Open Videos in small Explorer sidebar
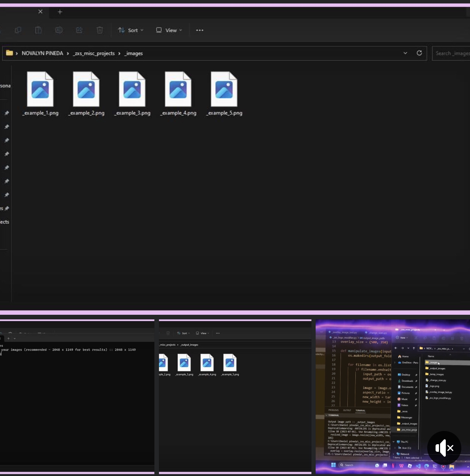The height and width of the screenshot is (476, 470). tap(403, 405)
